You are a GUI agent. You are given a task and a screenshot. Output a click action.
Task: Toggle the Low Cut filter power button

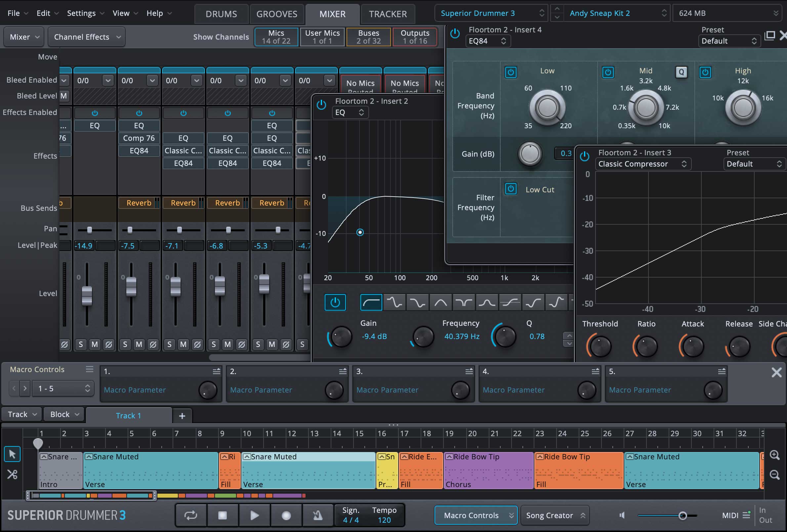(511, 189)
